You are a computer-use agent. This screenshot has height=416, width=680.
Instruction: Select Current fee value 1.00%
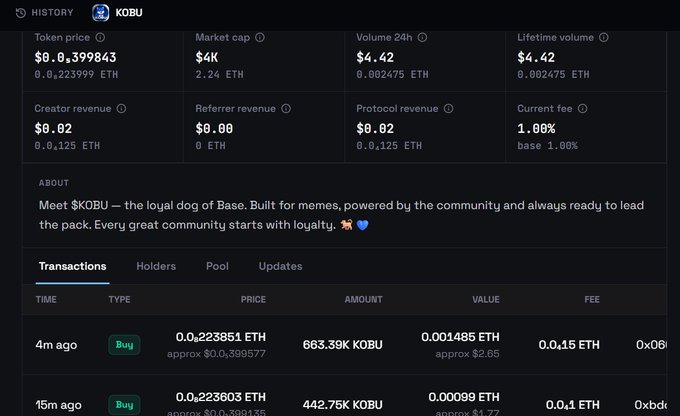[536, 128]
